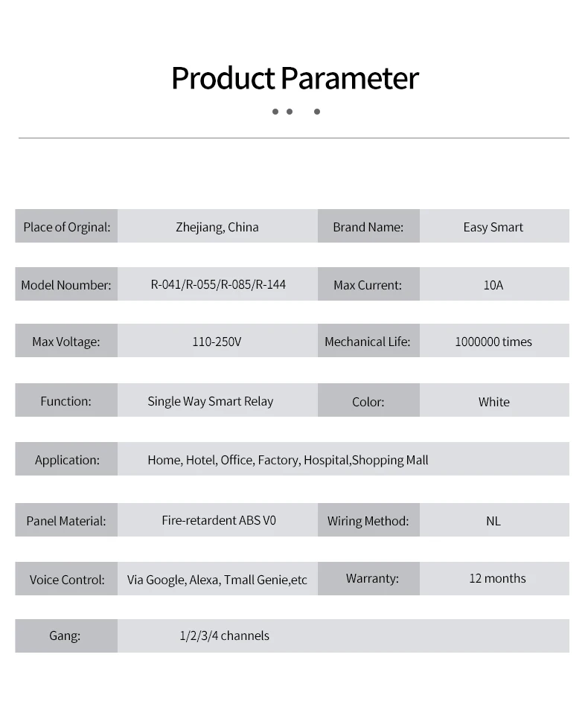The width and height of the screenshot is (588, 701).
Task: Select the Wiring Method label
Action: (x=368, y=521)
